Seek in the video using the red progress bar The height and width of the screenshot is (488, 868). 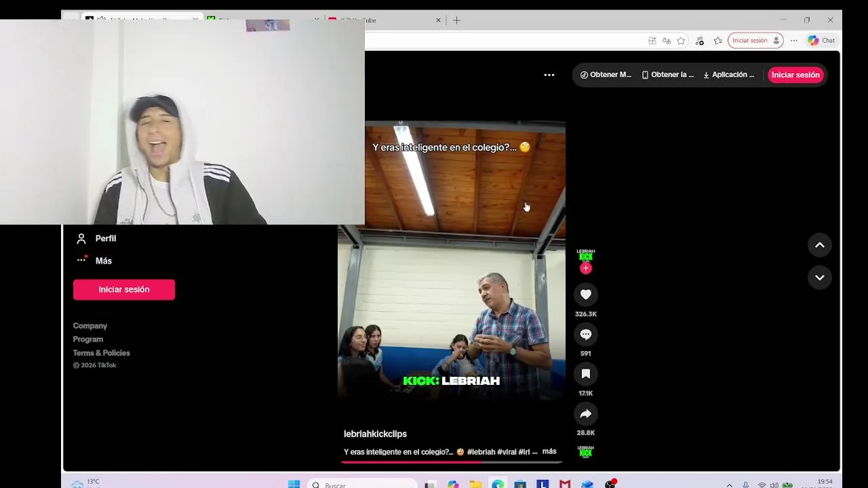(x=452, y=462)
